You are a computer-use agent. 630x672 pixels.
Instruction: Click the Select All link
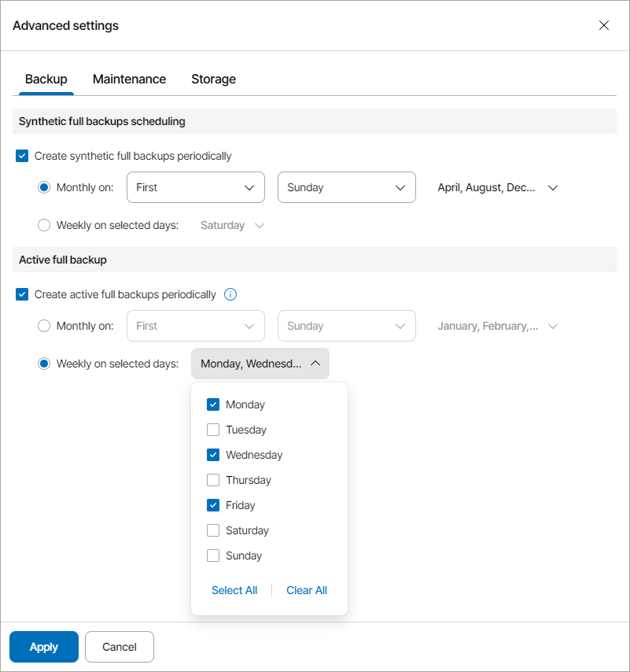click(x=234, y=590)
